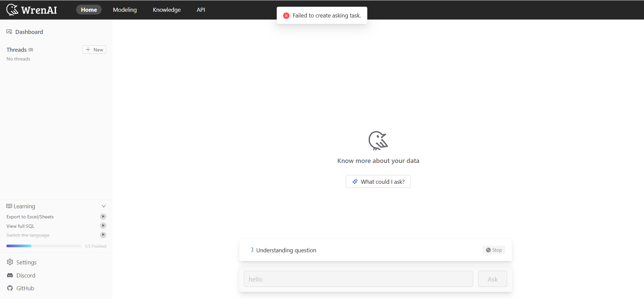The height and width of the screenshot is (299, 644).
Task: Click the 1/3 Finished label
Action: tap(95, 246)
